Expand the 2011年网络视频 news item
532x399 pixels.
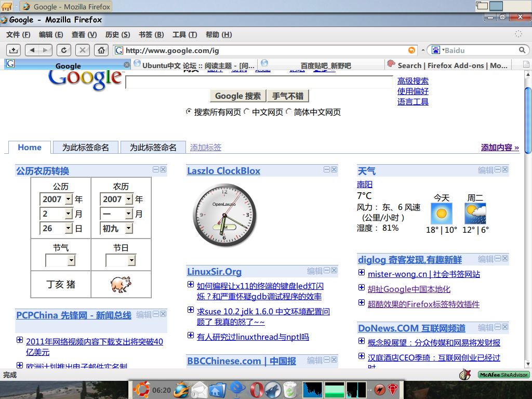coord(20,340)
